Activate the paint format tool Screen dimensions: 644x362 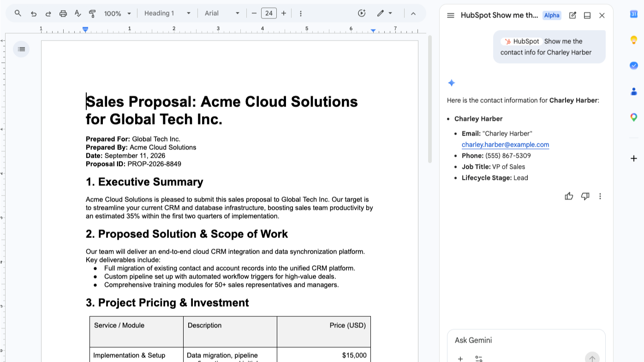92,13
